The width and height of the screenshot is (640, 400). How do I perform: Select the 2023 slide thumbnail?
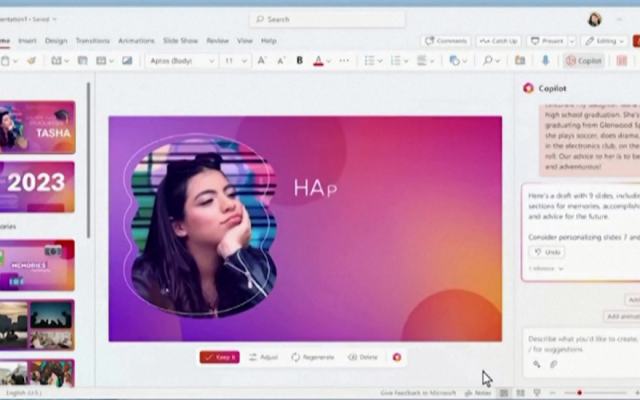pos(37,187)
